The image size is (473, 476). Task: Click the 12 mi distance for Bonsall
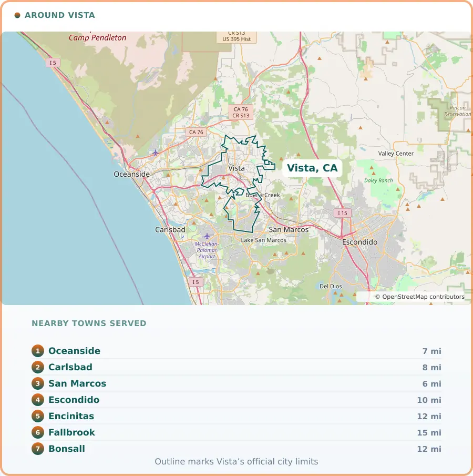pyautogui.click(x=429, y=449)
